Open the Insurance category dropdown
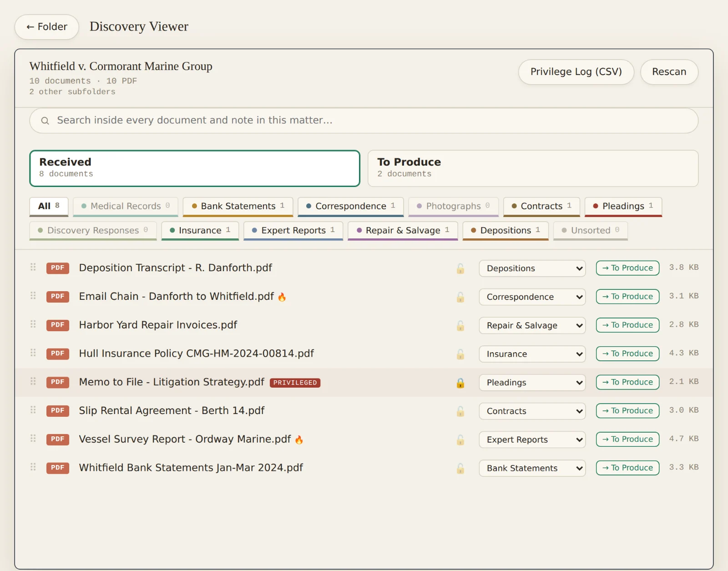 tap(532, 354)
